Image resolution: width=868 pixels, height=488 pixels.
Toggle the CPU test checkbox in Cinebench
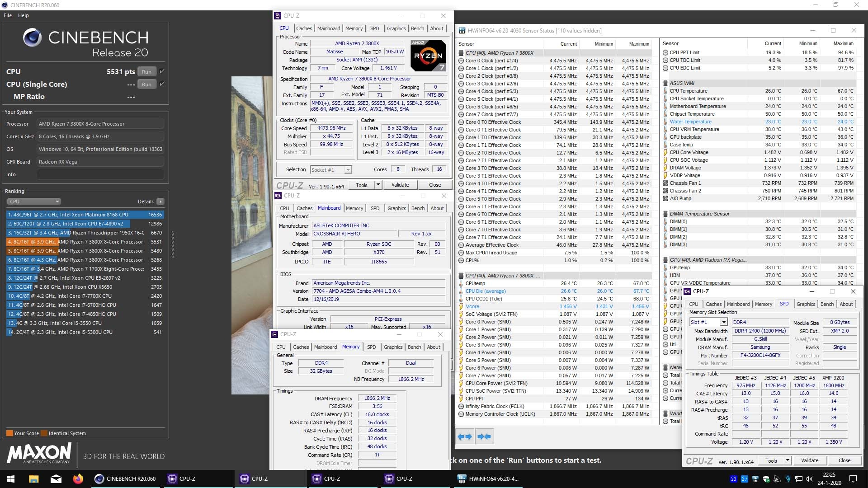[162, 71]
